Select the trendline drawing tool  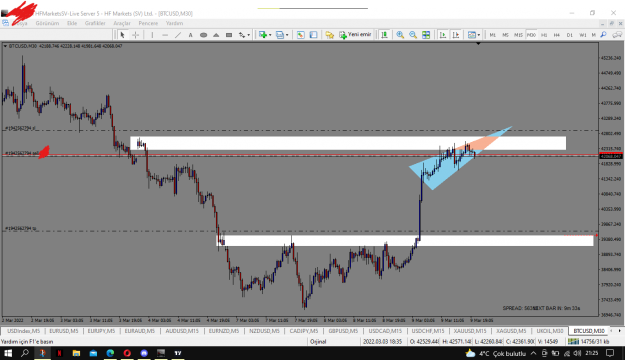178,35
